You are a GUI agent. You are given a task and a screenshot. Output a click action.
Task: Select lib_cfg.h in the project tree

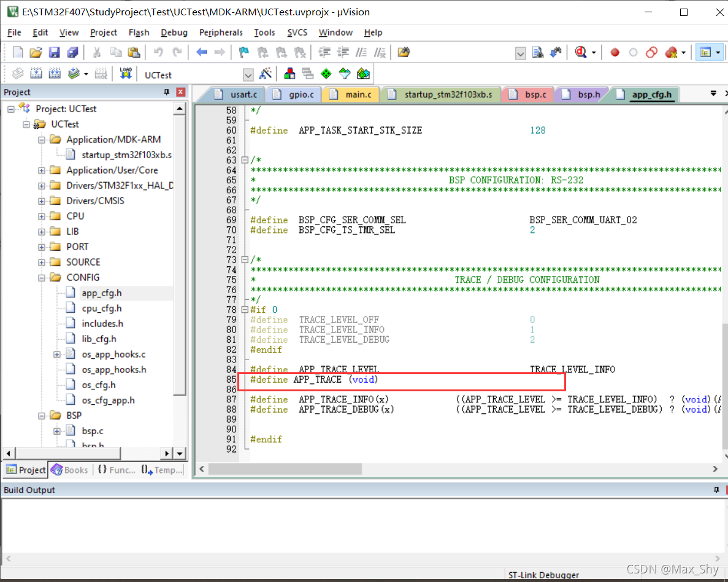(x=99, y=339)
